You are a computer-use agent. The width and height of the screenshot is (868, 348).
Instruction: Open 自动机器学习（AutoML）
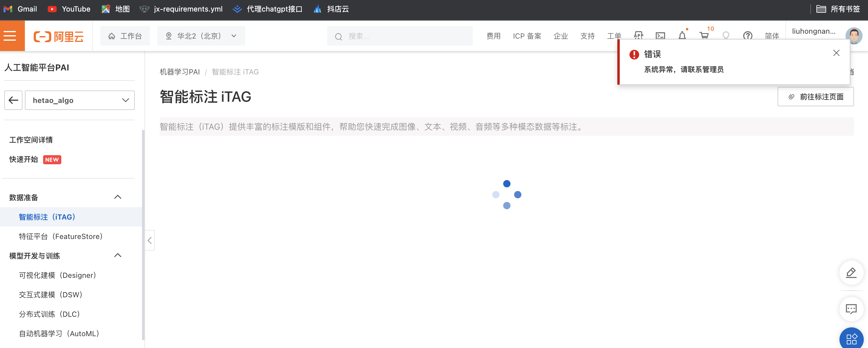pyautogui.click(x=59, y=333)
